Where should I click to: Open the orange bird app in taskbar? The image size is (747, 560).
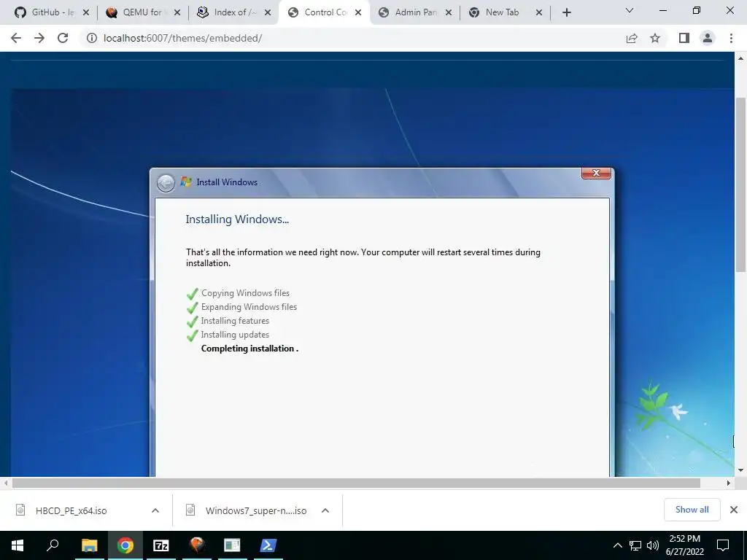[197, 545]
